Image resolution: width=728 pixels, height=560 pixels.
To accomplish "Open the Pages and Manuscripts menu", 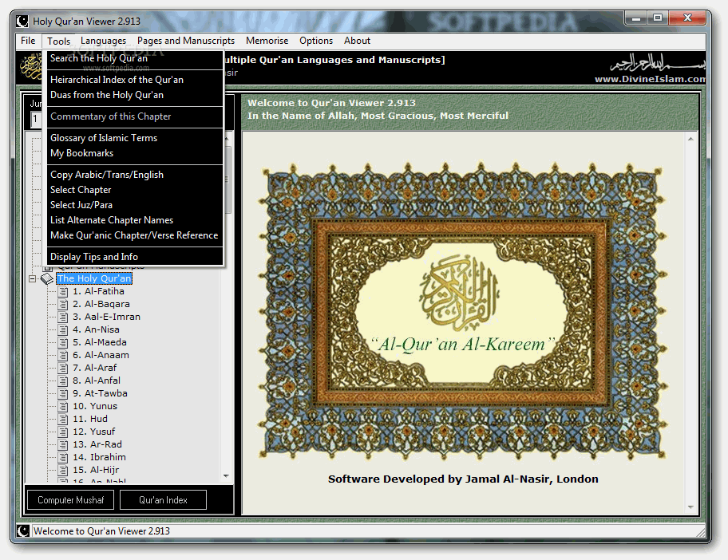I will (x=186, y=41).
